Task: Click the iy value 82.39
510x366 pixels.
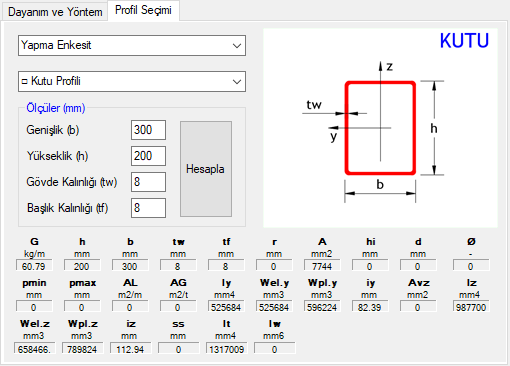Action: 370,307
